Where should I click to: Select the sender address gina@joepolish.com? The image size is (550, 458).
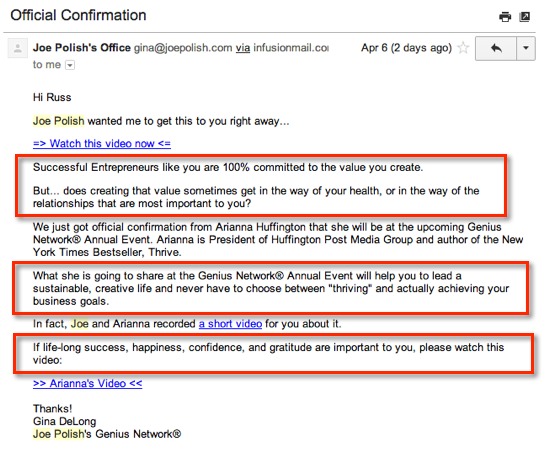[x=183, y=48]
